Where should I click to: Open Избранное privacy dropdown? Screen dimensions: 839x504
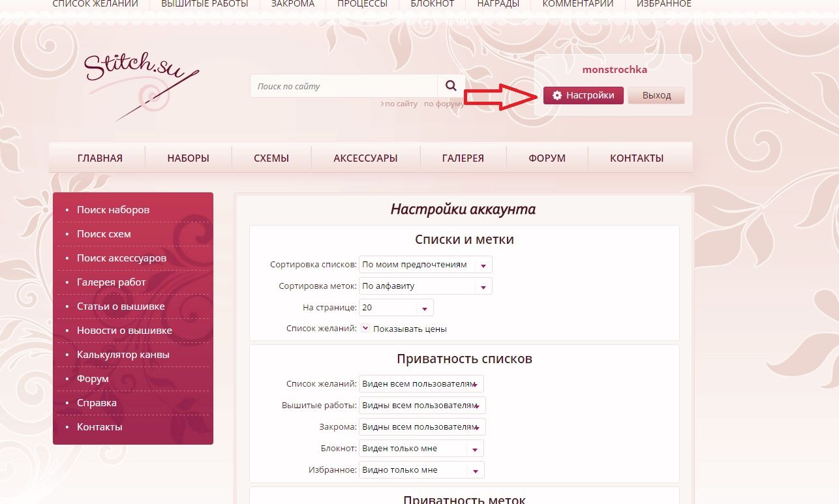(x=421, y=470)
